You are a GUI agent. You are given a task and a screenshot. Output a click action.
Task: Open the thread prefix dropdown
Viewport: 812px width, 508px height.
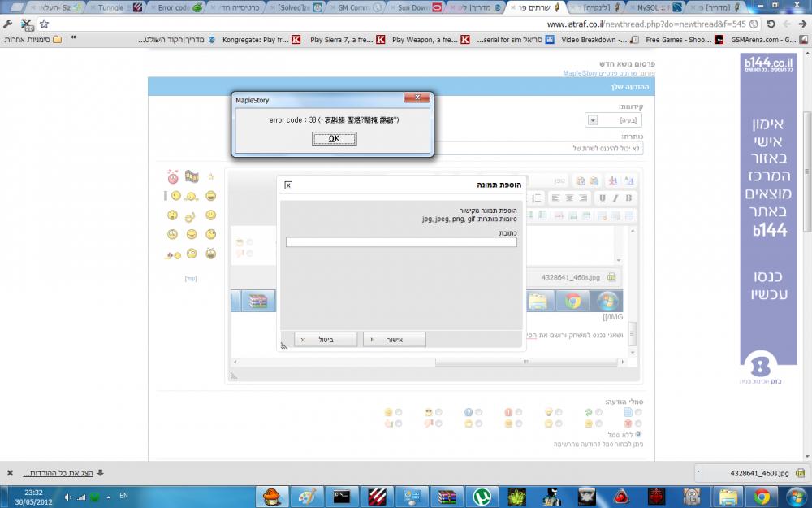614,119
